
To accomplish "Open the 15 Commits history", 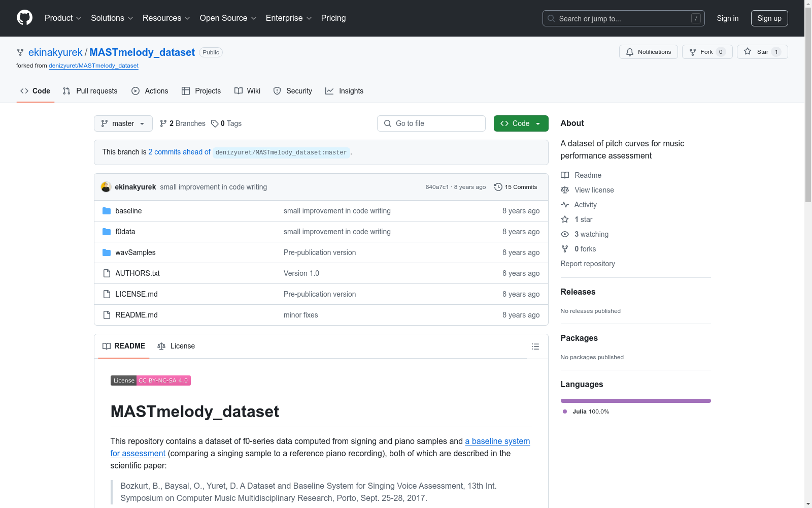I will click(x=516, y=187).
